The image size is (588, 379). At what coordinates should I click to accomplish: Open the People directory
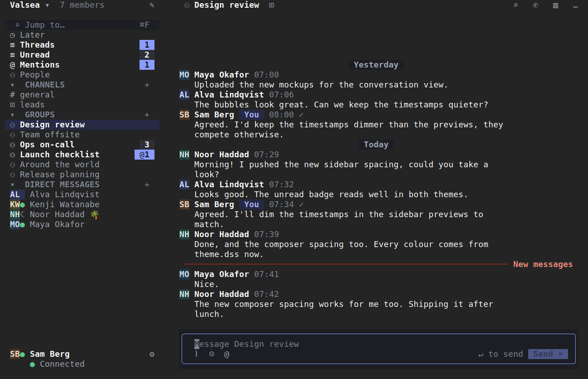click(82, 75)
